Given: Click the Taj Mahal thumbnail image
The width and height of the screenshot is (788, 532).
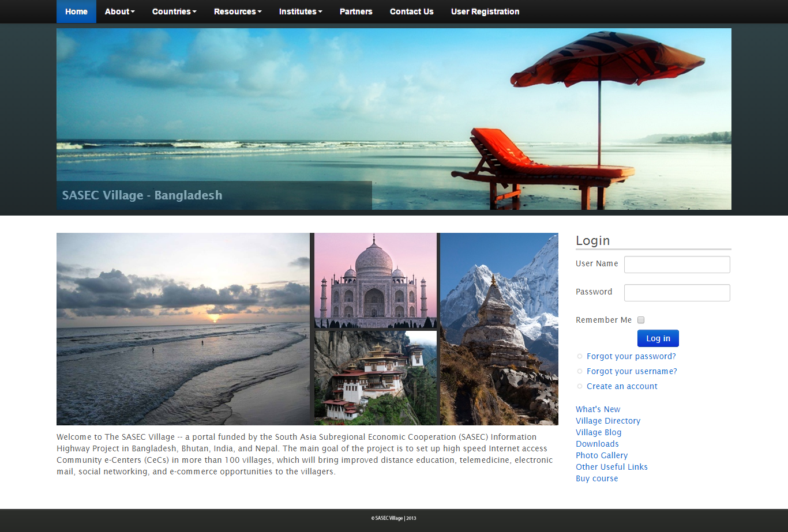Looking at the screenshot, I should (375, 281).
